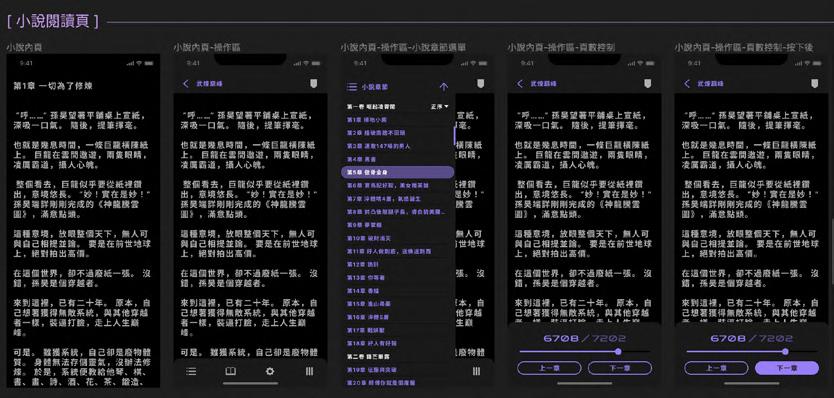The height and width of the screenshot is (398, 834).
Task: Choose 第1章 from the chapter menu
Action: pyautogui.click(x=397, y=120)
